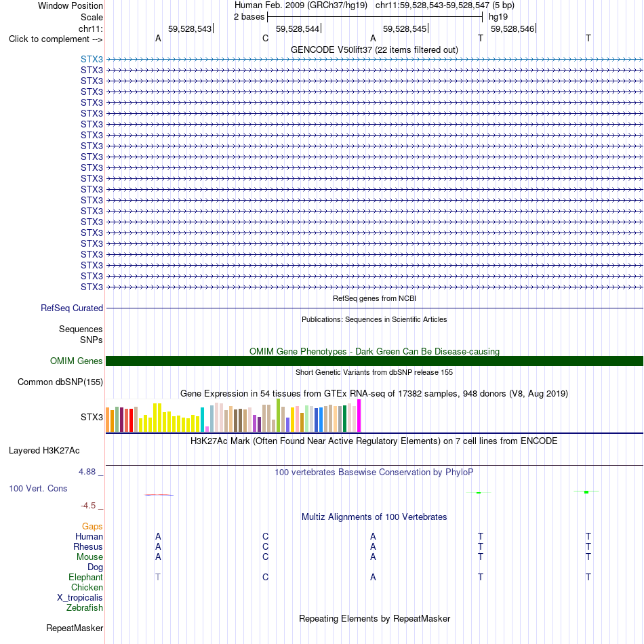Viewport: 644px width, 644px height.
Task: Select the Window Position label
Action: click(x=71, y=5)
